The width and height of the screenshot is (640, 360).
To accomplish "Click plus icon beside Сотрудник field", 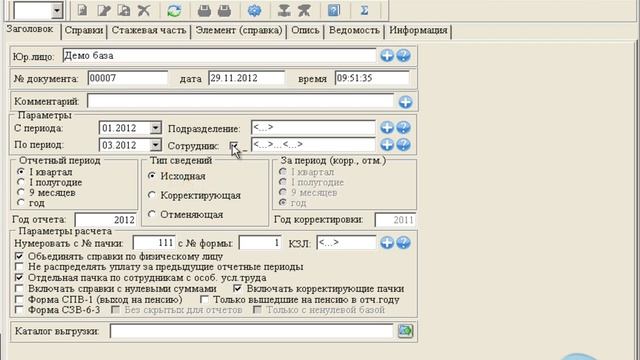I will (x=387, y=144).
